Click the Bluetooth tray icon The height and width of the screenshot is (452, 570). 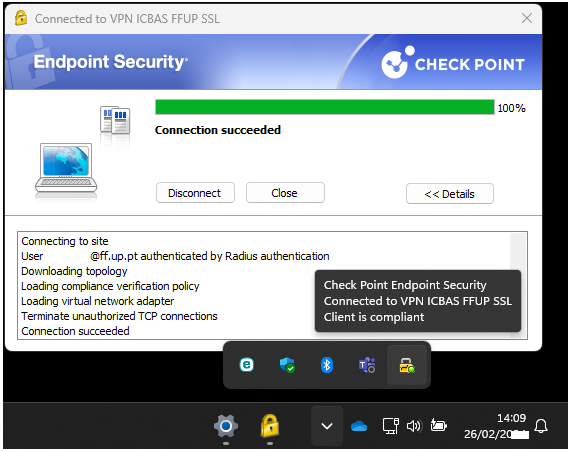coord(326,365)
